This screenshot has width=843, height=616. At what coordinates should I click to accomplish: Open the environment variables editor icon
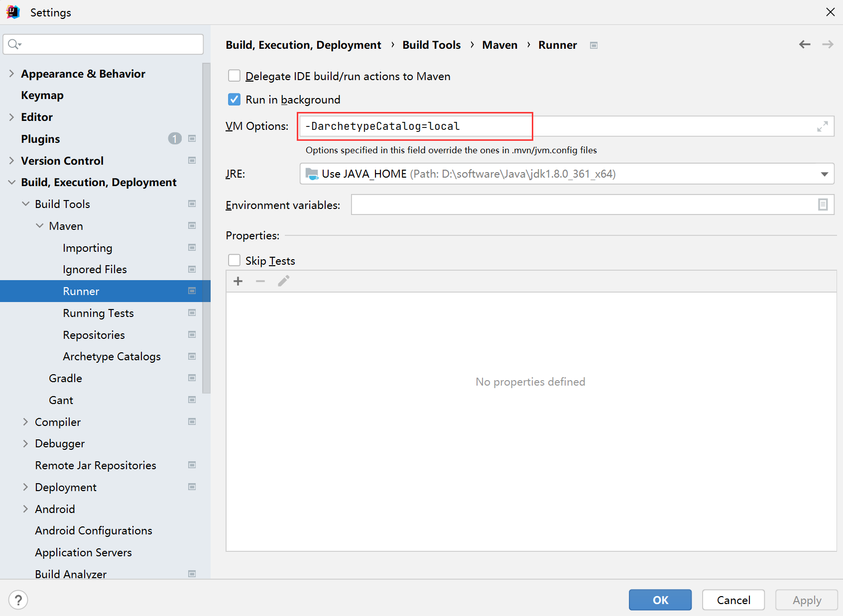823,205
